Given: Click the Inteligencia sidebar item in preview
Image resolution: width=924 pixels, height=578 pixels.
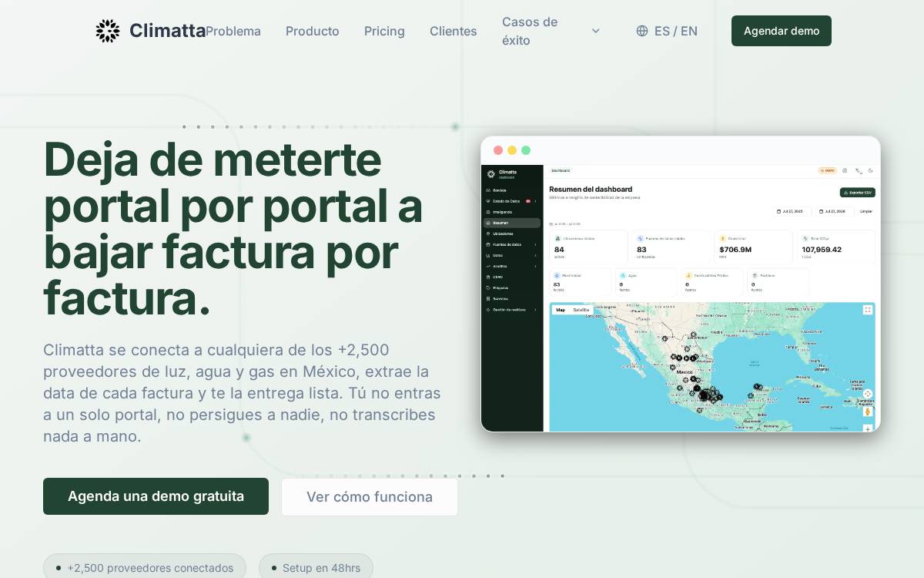Looking at the screenshot, I should [511, 212].
